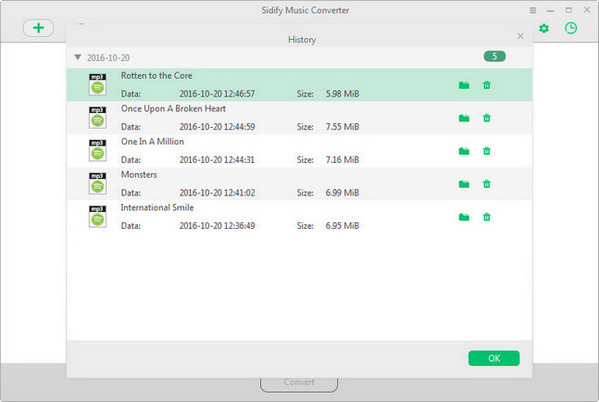Screen dimensions: 599x402
Task: Open the hamburger menu in title bar
Action: pos(533,10)
